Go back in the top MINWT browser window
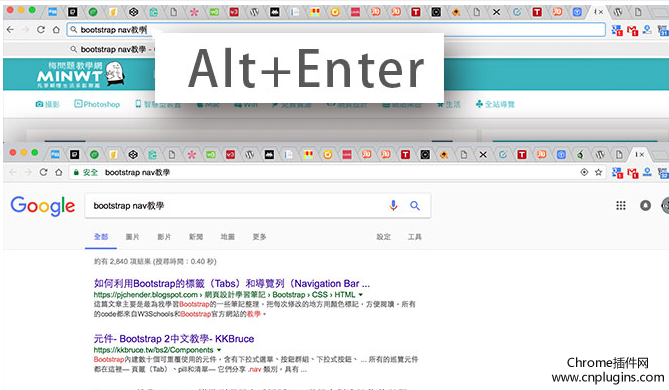The width and height of the screenshot is (669, 390). [x=10, y=30]
